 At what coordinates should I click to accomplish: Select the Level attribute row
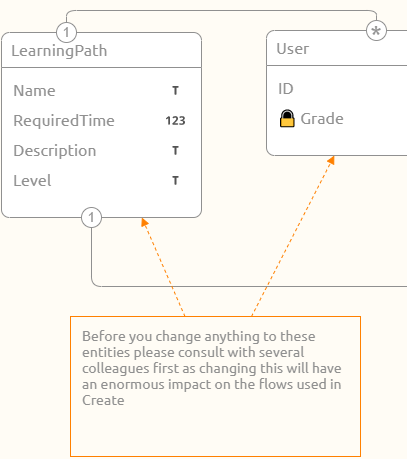101,181
